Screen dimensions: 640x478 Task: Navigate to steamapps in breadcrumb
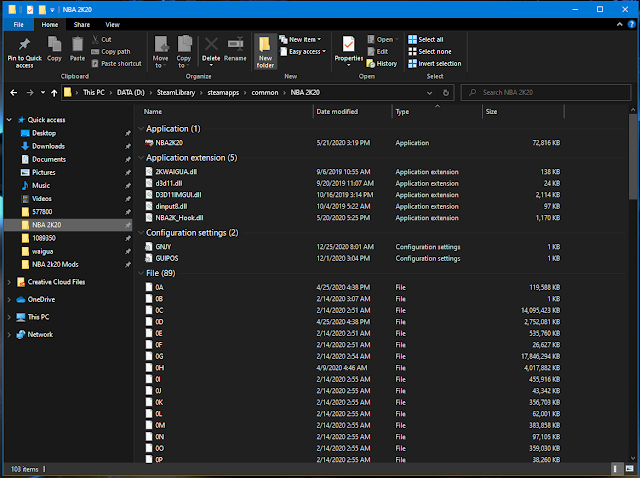(223, 93)
